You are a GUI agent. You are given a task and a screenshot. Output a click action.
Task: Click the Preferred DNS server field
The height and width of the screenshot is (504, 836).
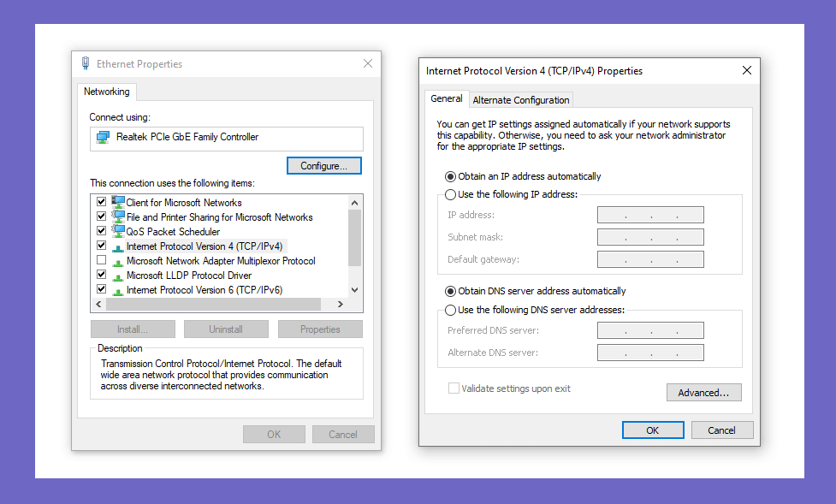tap(650, 330)
